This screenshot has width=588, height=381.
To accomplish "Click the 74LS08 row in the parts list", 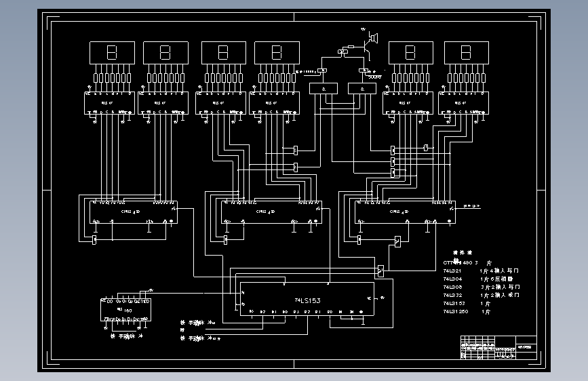I will [x=482, y=287].
